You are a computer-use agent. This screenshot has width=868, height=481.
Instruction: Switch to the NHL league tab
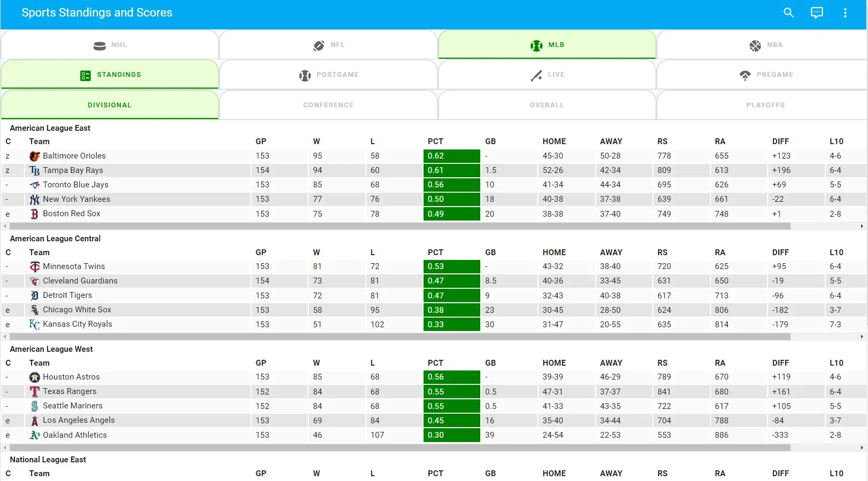click(x=110, y=45)
